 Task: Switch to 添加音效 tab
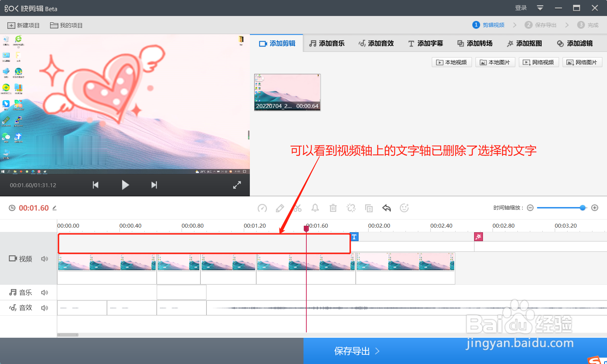coord(376,43)
